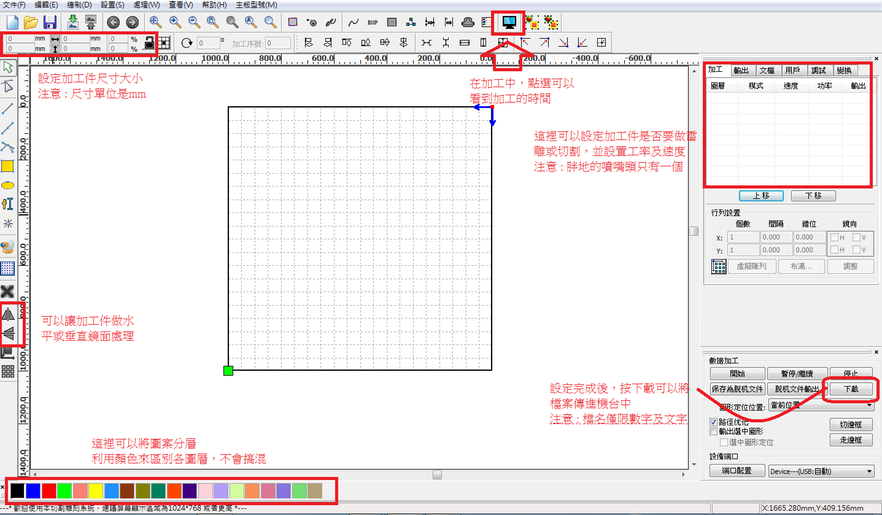Select the ellipse drawing tool

click(x=7, y=185)
